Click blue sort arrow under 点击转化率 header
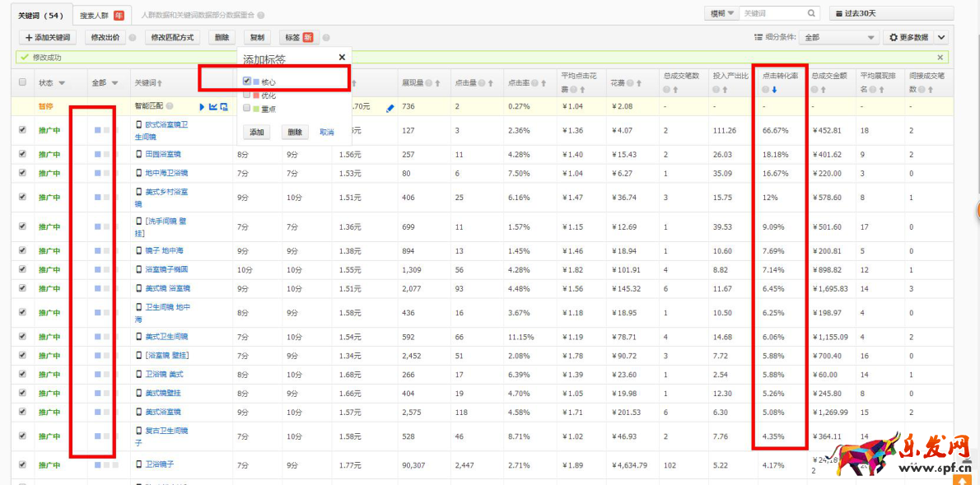The width and height of the screenshot is (980, 485). pyautogui.click(x=774, y=89)
